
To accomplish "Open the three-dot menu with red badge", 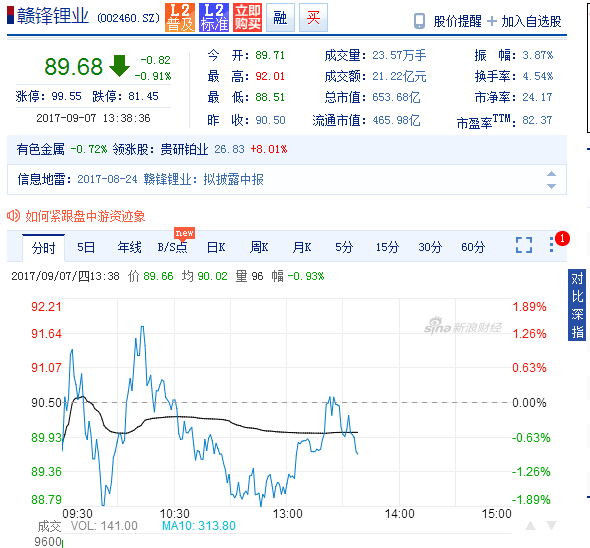I will (551, 244).
